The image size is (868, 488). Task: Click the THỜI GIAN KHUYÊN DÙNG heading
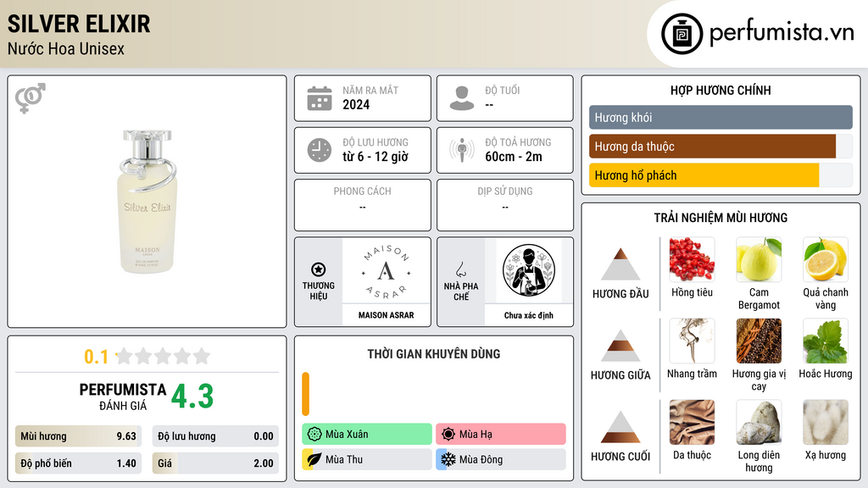pyautogui.click(x=433, y=353)
